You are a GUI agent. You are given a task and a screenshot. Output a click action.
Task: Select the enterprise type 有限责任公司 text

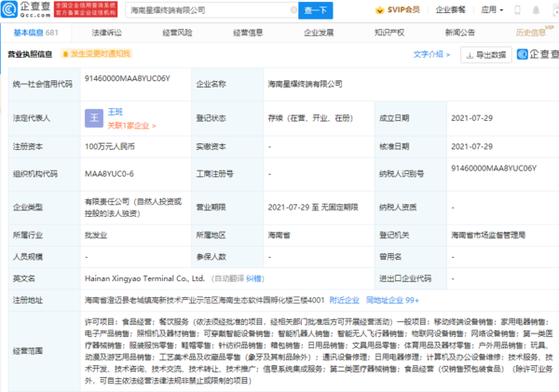[x=133, y=208]
